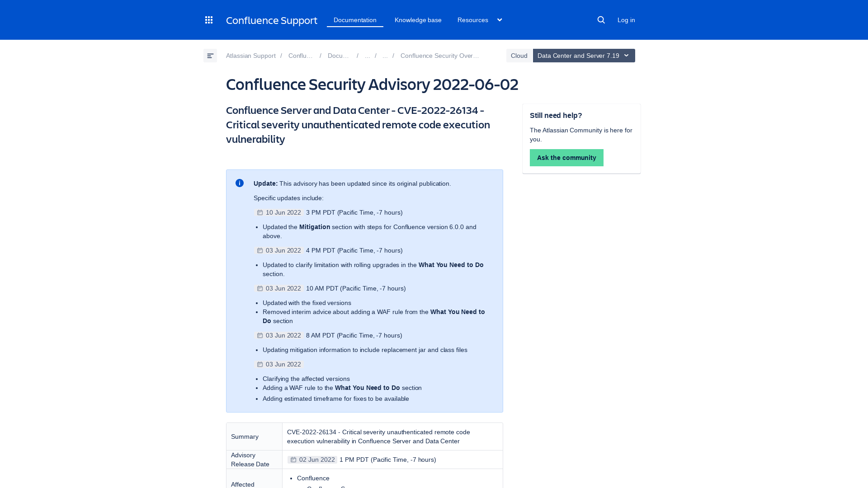This screenshot has height=488, width=868.
Task: Click the Log in link
Action: pos(626,20)
